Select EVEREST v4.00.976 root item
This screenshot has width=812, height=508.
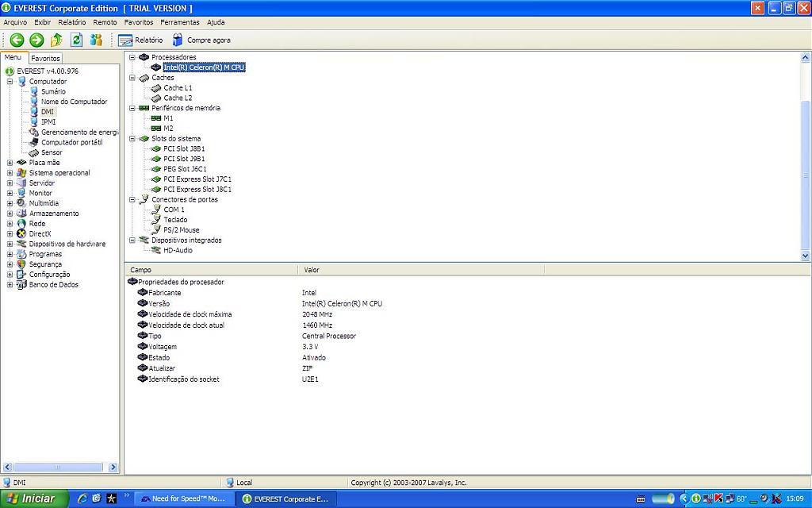pos(48,71)
